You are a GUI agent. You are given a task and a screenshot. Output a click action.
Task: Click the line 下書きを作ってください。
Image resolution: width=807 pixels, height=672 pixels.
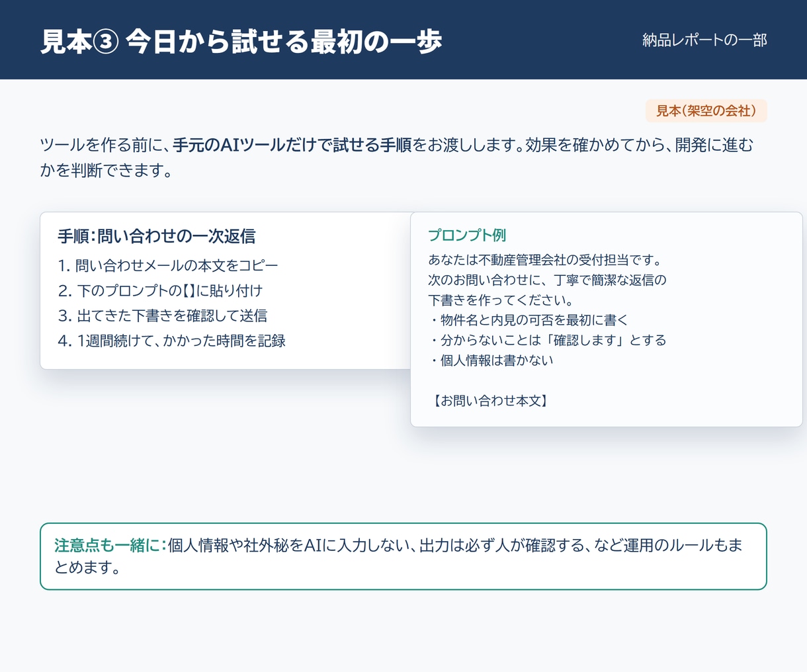pyautogui.click(x=500, y=300)
